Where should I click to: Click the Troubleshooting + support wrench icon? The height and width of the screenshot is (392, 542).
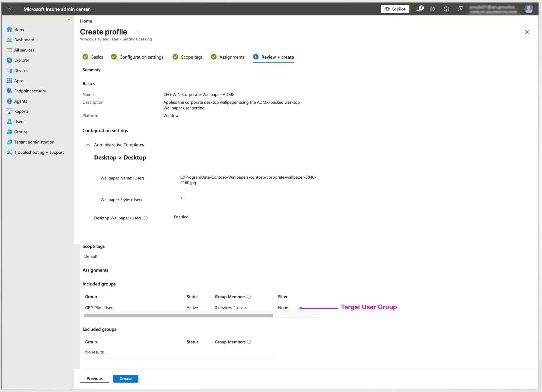click(x=9, y=152)
